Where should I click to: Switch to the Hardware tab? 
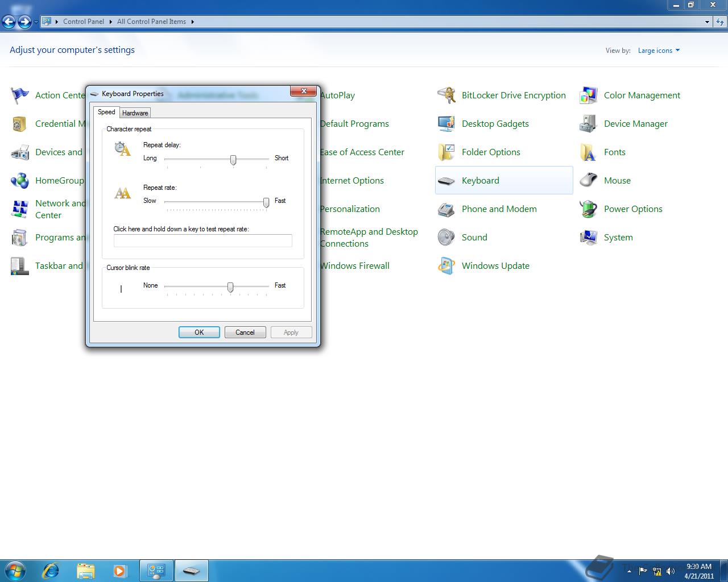click(x=135, y=113)
